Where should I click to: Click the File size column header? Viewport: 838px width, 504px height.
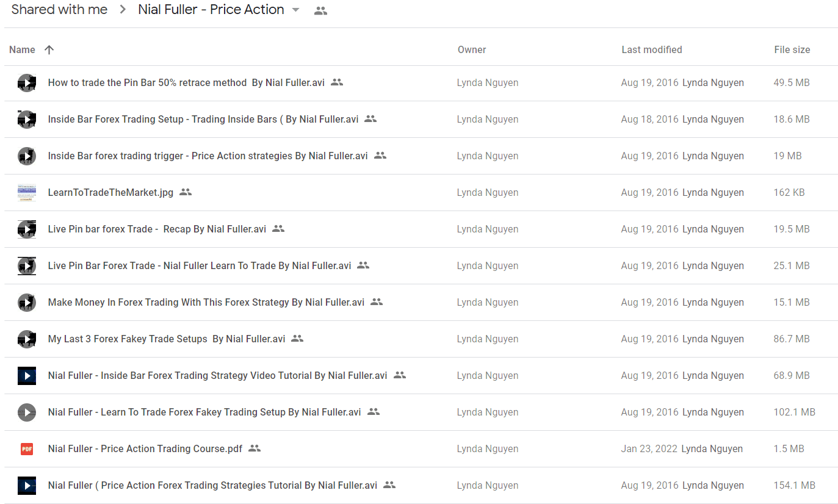(x=792, y=50)
